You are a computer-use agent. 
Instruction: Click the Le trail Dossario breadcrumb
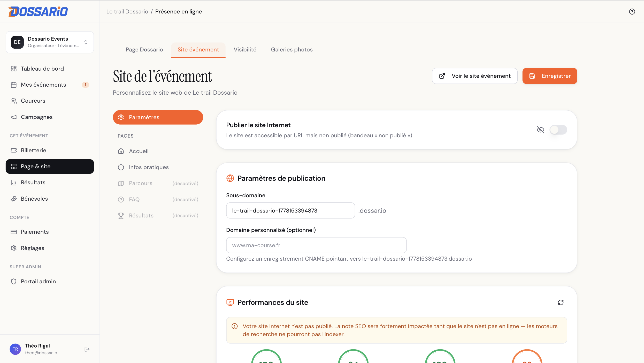pos(127,12)
